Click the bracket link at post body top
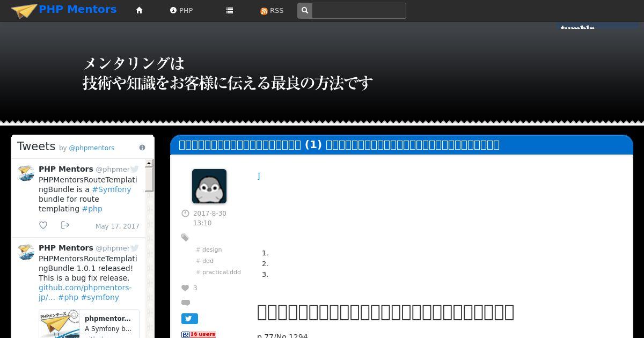 tap(259, 175)
